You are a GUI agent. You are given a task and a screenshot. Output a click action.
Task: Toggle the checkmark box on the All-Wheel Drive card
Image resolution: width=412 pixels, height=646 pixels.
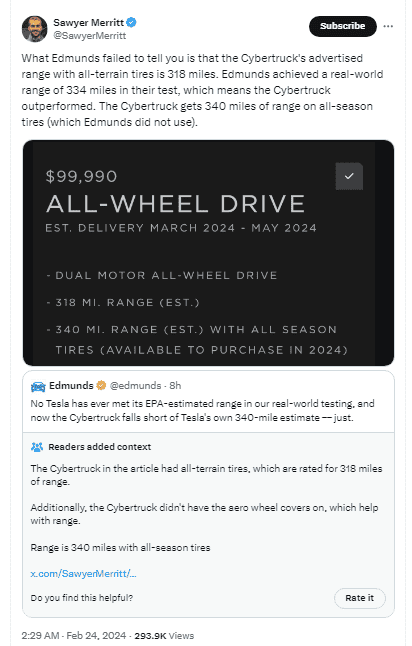coord(349,176)
